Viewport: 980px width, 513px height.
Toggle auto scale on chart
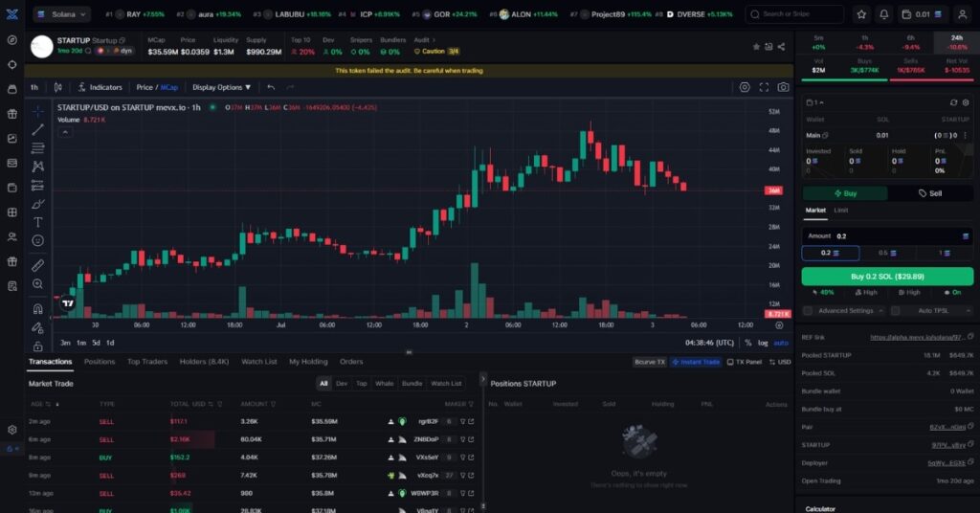click(x=781, y=343)
